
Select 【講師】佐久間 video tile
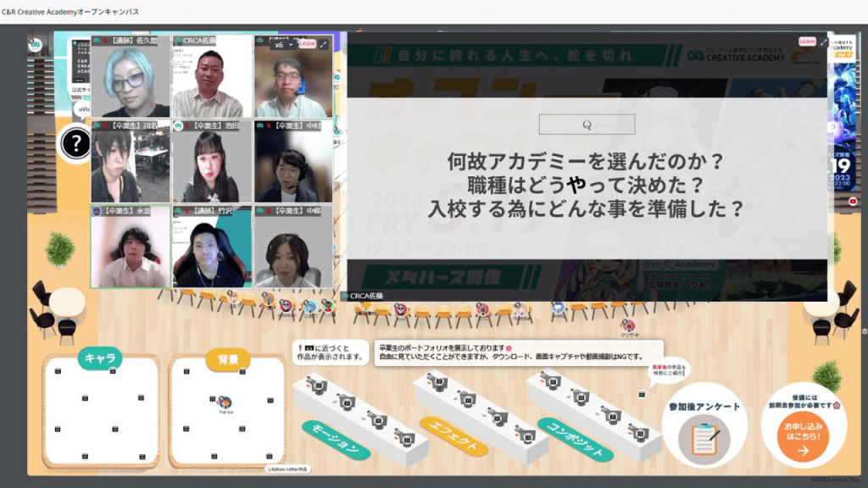131,78
